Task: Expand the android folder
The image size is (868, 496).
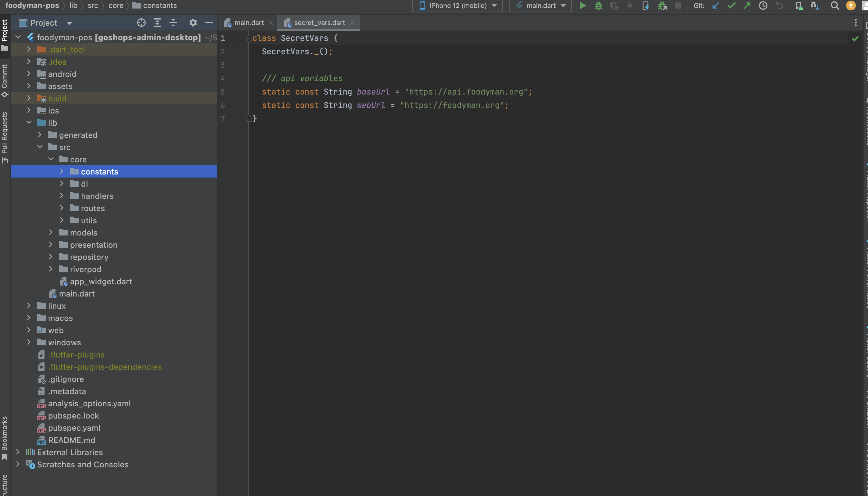Action: (x=29, y=74)
